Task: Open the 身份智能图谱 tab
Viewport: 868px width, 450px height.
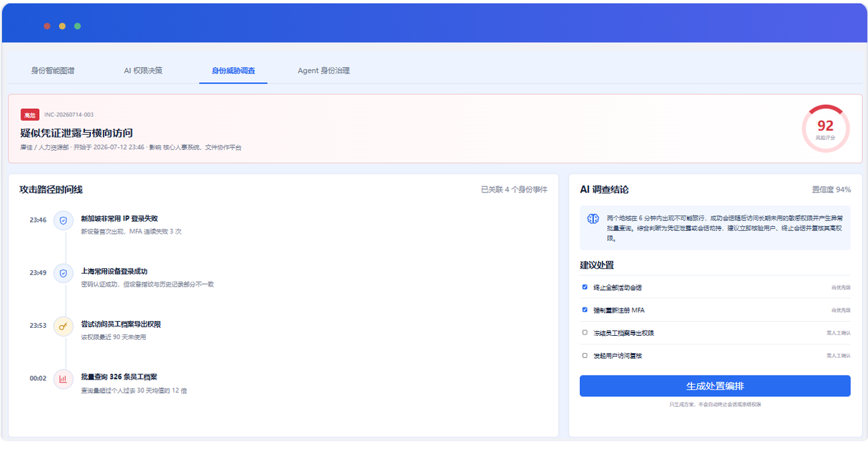Action: [52, 70]
